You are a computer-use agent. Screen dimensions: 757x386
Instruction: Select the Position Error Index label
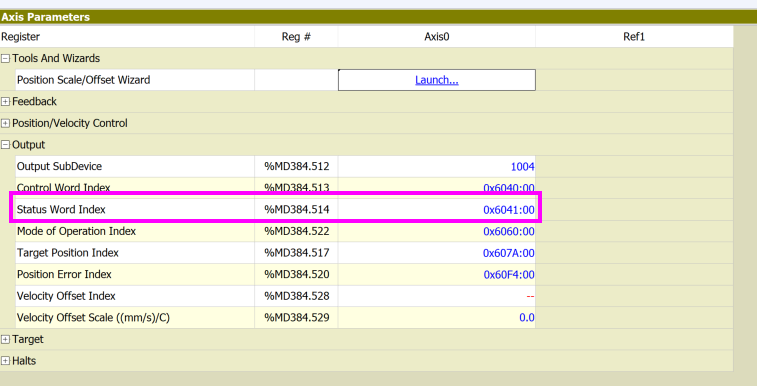[x=64, y=275]
